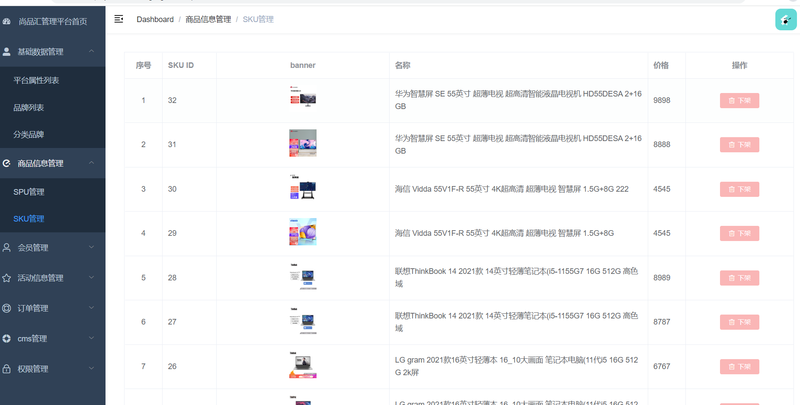The image size is (800, 405).
Task: Click 联想ThinkBook name in SKU 28 row
Action: click(516, 277)
